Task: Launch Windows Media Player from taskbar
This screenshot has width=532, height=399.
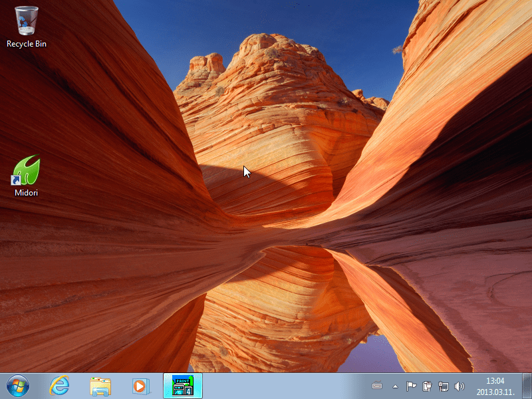Action: click(x=140, y=386)
